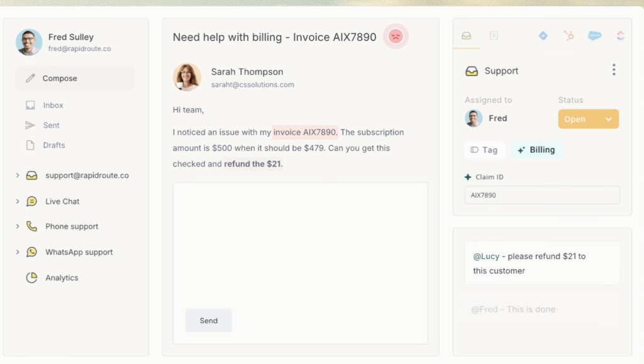Viewport: 644px width, 364px height.
Task: Send the reply message
Action: pyautogui.click(x=208, y=321)
